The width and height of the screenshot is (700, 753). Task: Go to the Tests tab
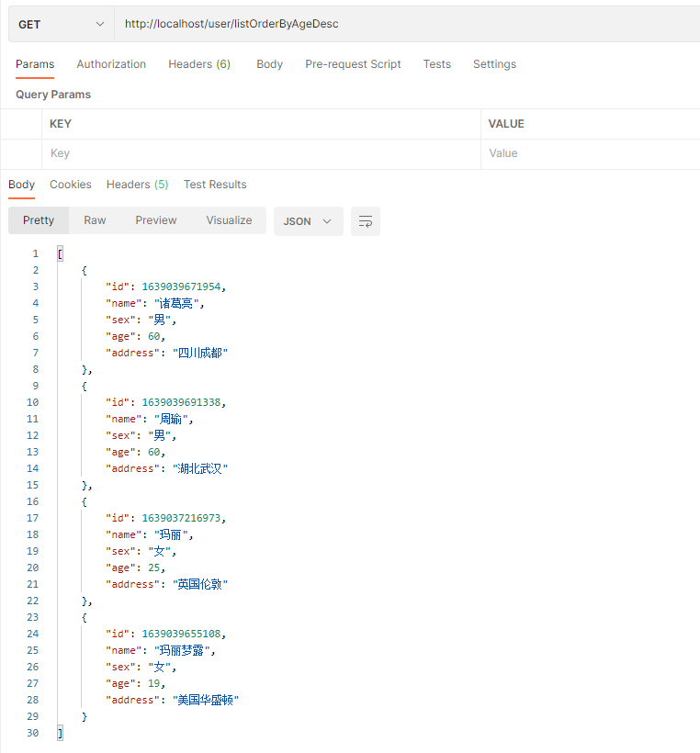(437, 64)
